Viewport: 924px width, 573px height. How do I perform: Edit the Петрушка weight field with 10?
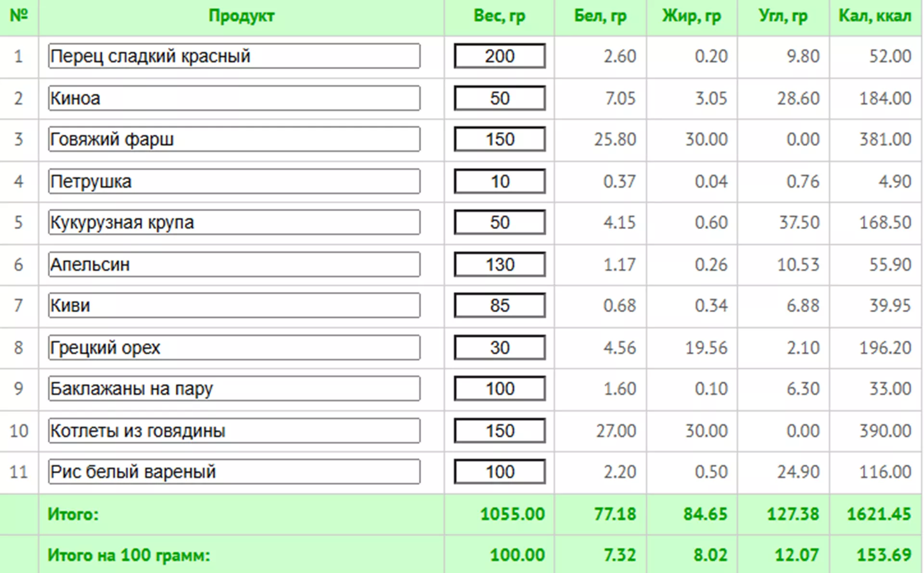[500, 181]
